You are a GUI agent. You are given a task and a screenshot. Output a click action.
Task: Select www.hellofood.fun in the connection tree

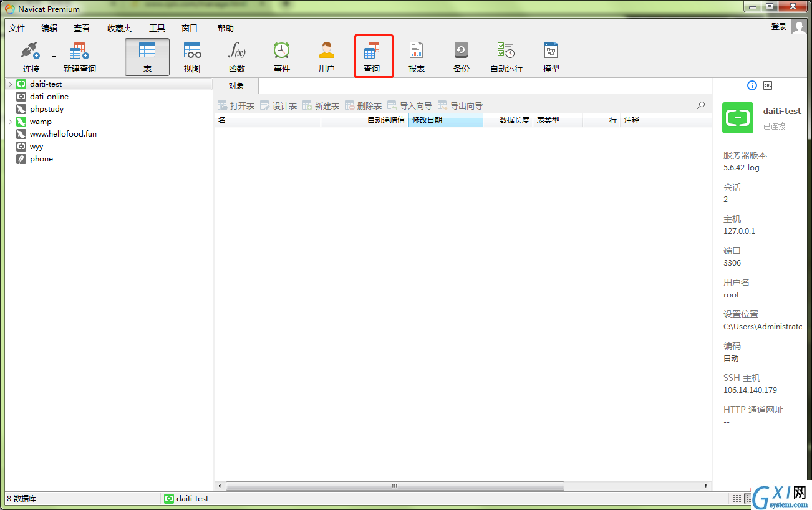(63, 134)
